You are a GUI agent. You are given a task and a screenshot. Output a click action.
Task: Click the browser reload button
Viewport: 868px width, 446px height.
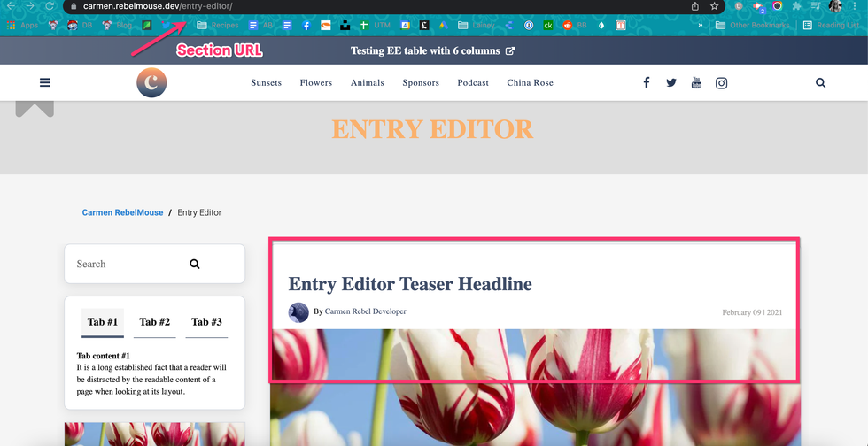(50, 6)
